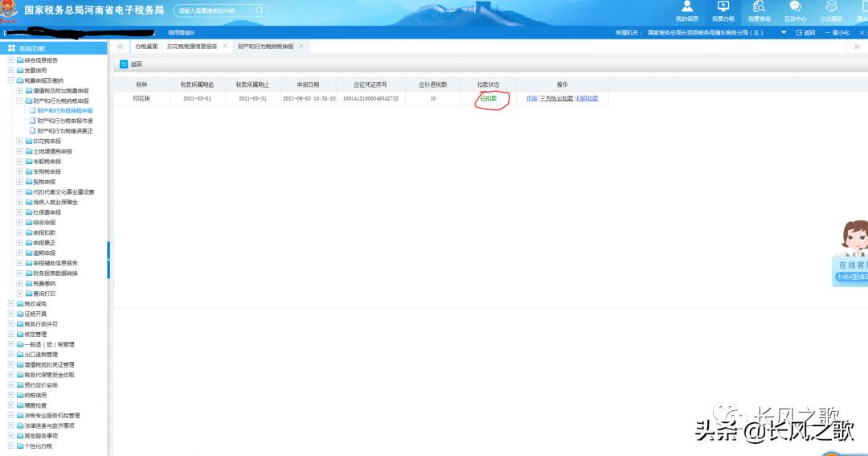Viewport: 868px width, 456px height.
Task: Close the 财产和行为税纳税申报 tab
Action: [x=301, y=47]
